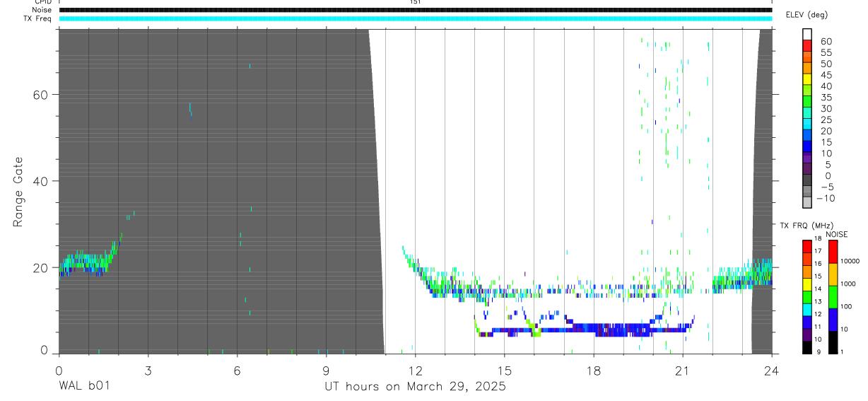Click the NOISE scale label "100"
Screen dimensions: 868x401
(846, 306)
